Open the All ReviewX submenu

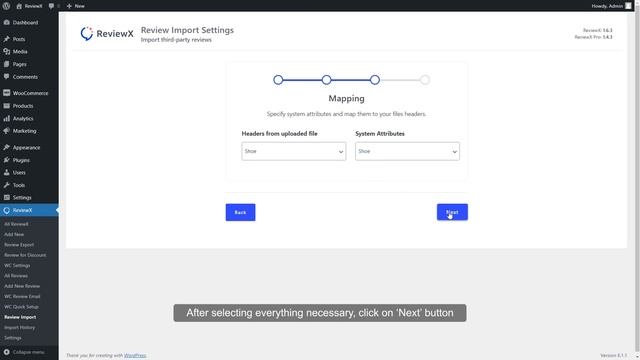pos(16,224)
